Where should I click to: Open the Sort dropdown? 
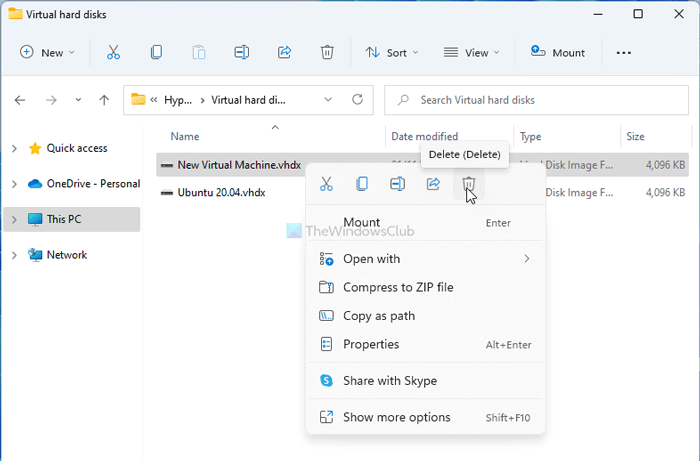(x=392, y=53)
